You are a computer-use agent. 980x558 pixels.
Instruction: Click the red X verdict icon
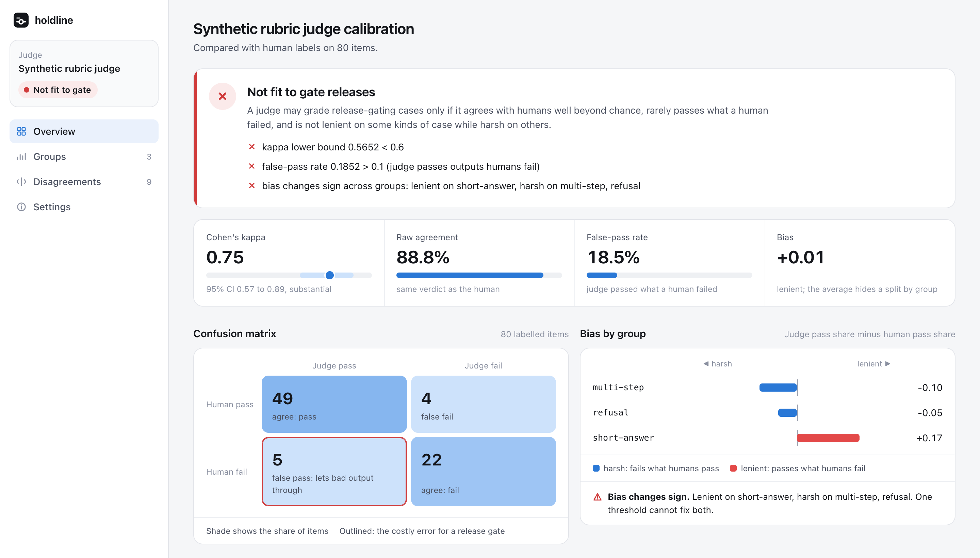[x=222, y=96]
